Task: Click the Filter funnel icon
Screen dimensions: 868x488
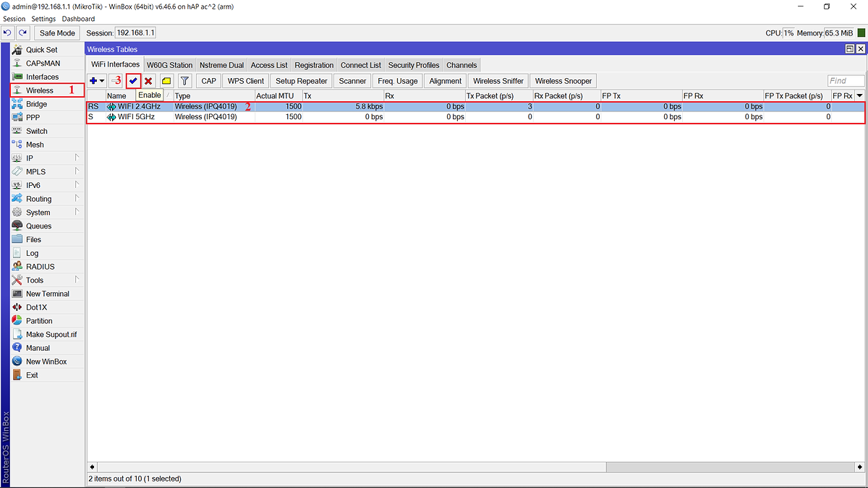Action: [x=184, y=81]
